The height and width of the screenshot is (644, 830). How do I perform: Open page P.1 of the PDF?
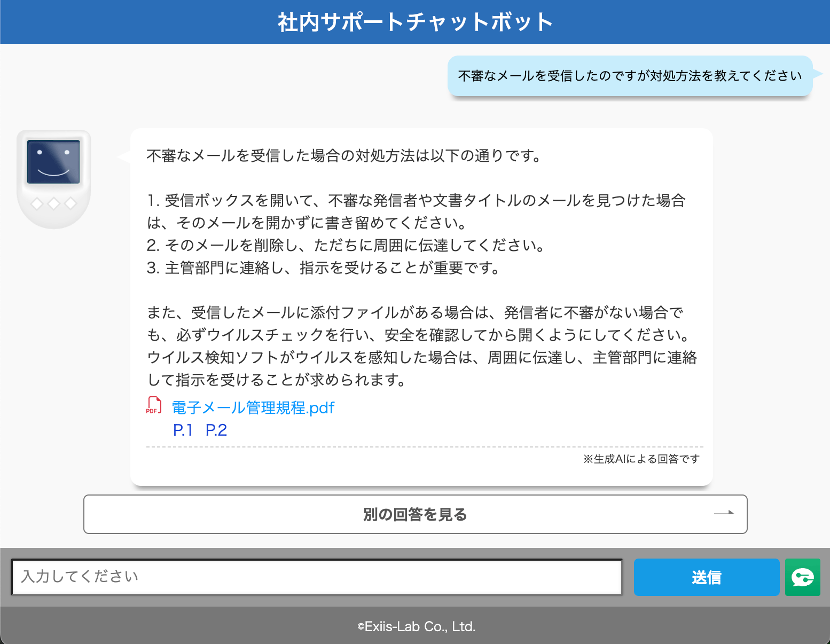pyautogui.click(x=183, y=430)
